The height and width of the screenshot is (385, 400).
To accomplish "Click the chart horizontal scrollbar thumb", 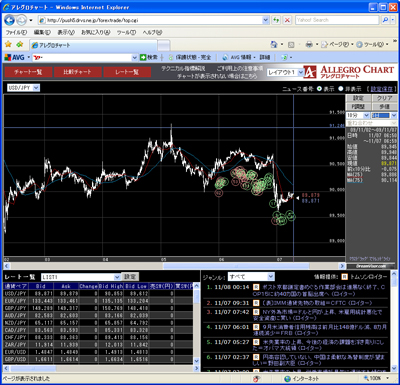I will point(236,266).
